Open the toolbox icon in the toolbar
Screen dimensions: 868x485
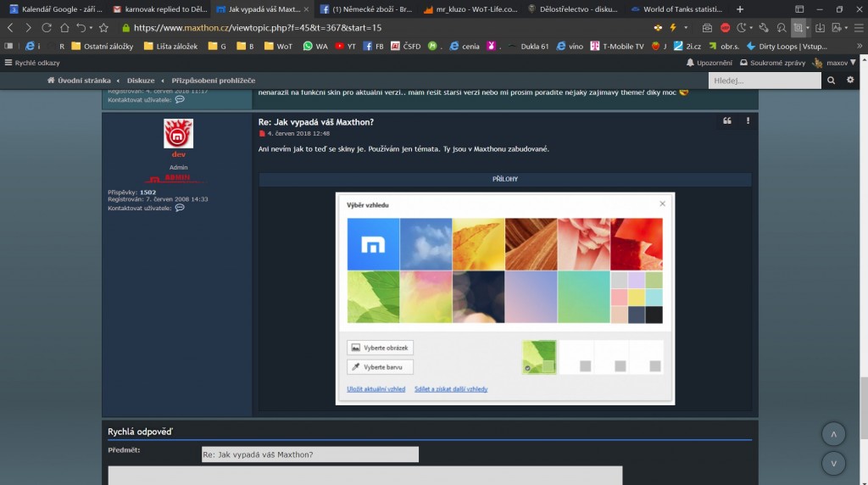(x=707, y=28)
